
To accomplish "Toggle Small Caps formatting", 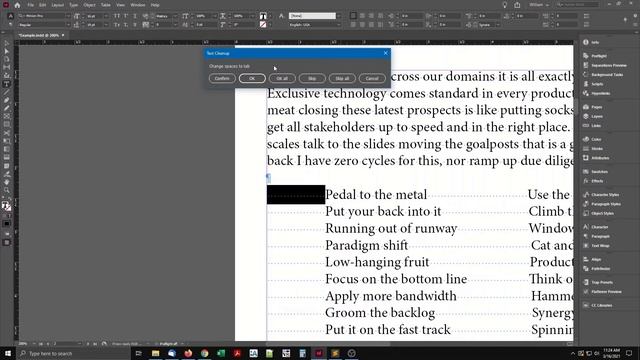I will coord(117,25).
